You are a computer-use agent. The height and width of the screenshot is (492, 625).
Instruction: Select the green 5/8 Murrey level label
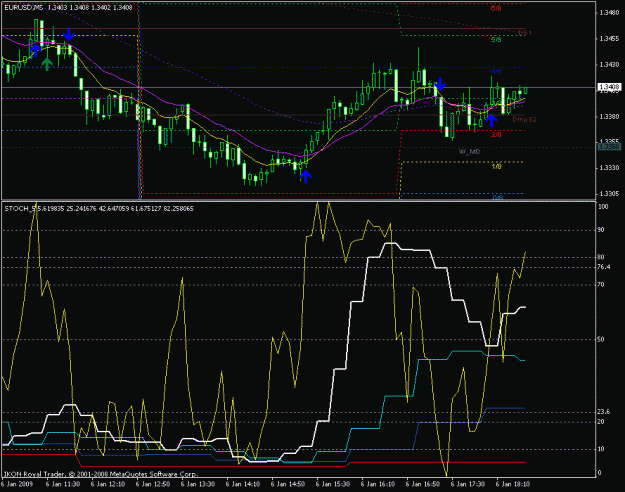click(496, 40)
